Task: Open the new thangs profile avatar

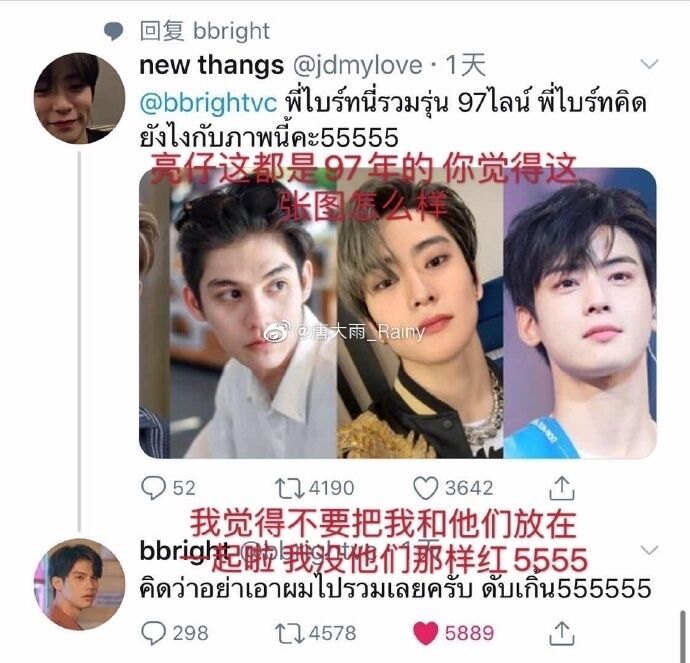Action: pyautogui.click(x=79, y=98)
